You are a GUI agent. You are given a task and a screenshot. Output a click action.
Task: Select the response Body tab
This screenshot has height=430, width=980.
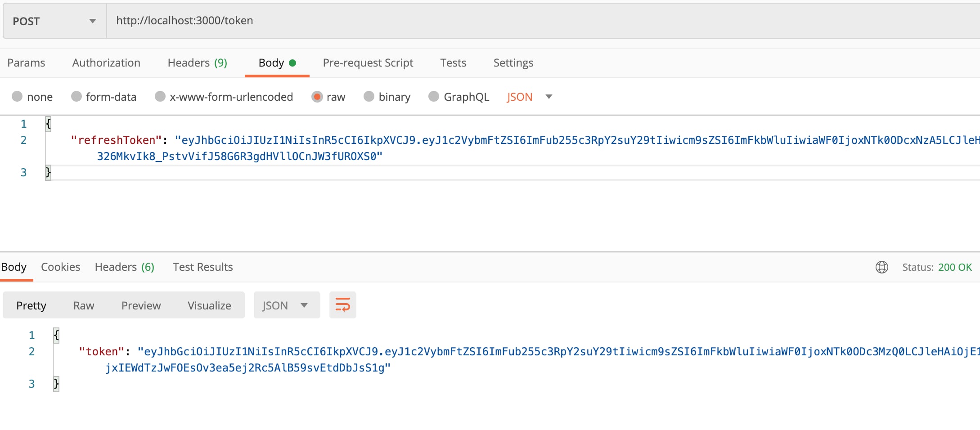click(x=14, y=267)
